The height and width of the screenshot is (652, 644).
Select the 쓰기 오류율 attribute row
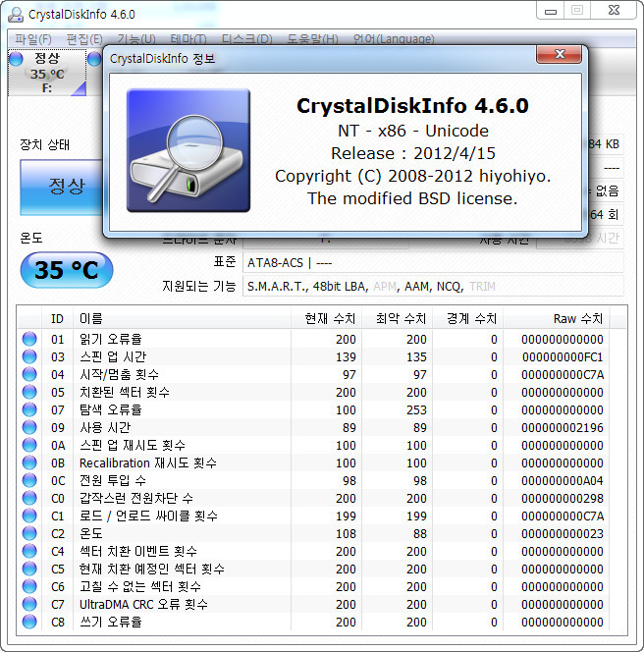(314, 622)
